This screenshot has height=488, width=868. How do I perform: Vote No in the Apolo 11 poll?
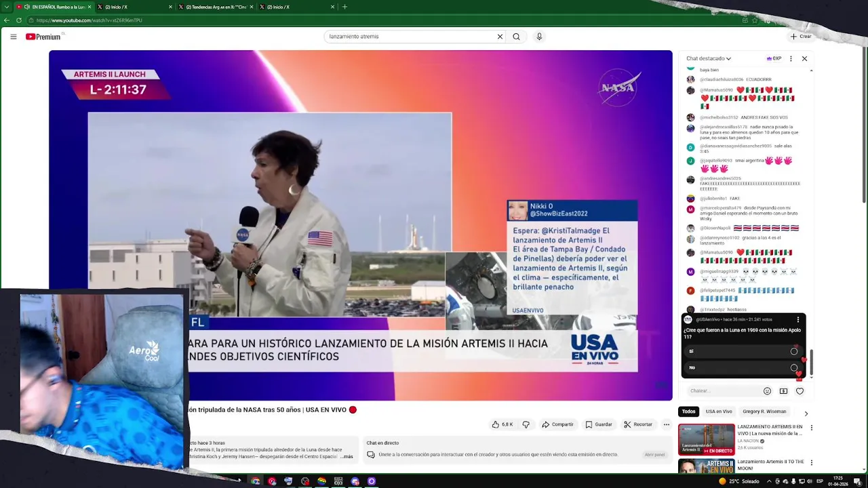(743, 367)
